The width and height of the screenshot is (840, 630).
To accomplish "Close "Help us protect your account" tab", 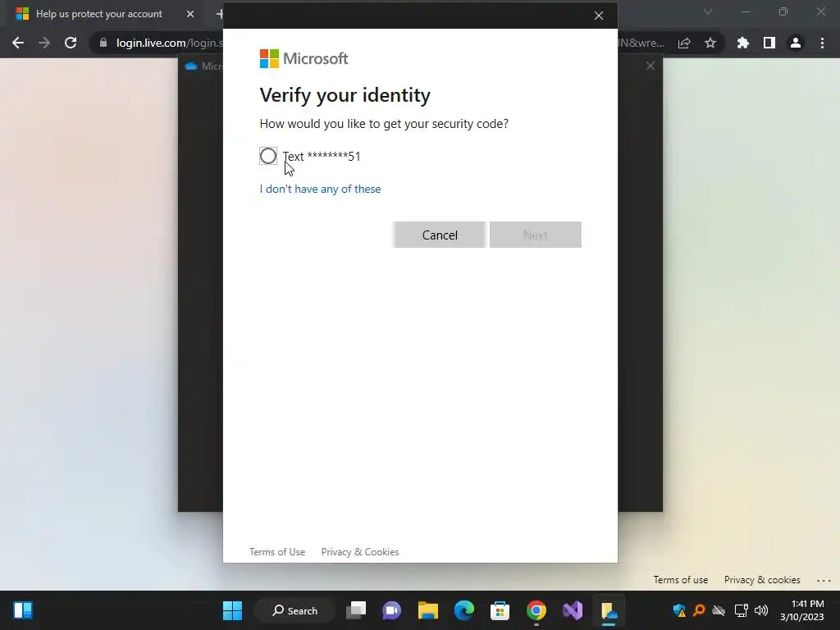I will coord(190,14).
